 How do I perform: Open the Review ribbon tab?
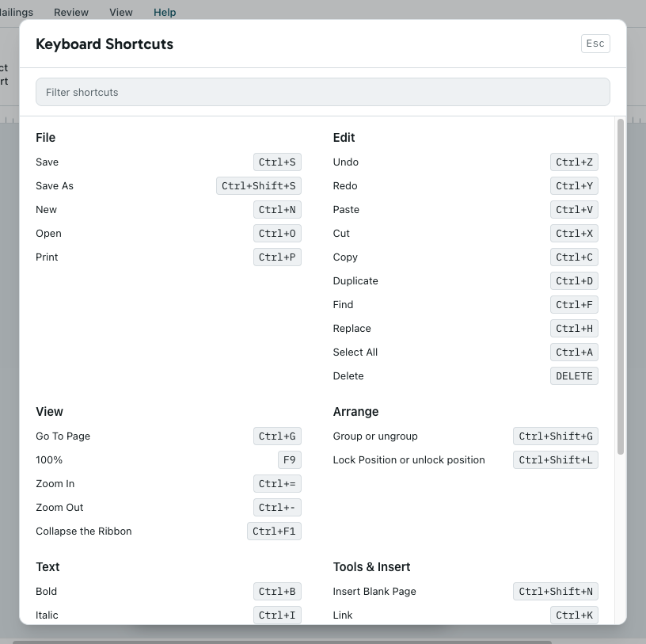pos(71,13)
